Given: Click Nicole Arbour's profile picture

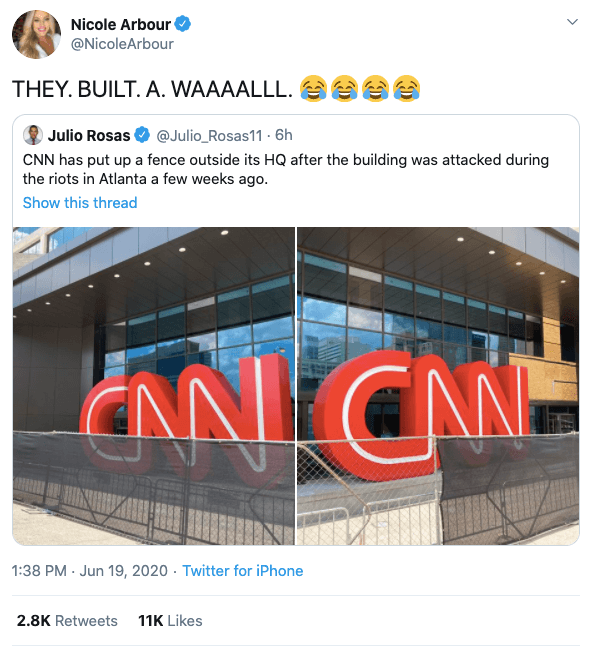Looking at the screenshot, I should (x=36, y=34).
